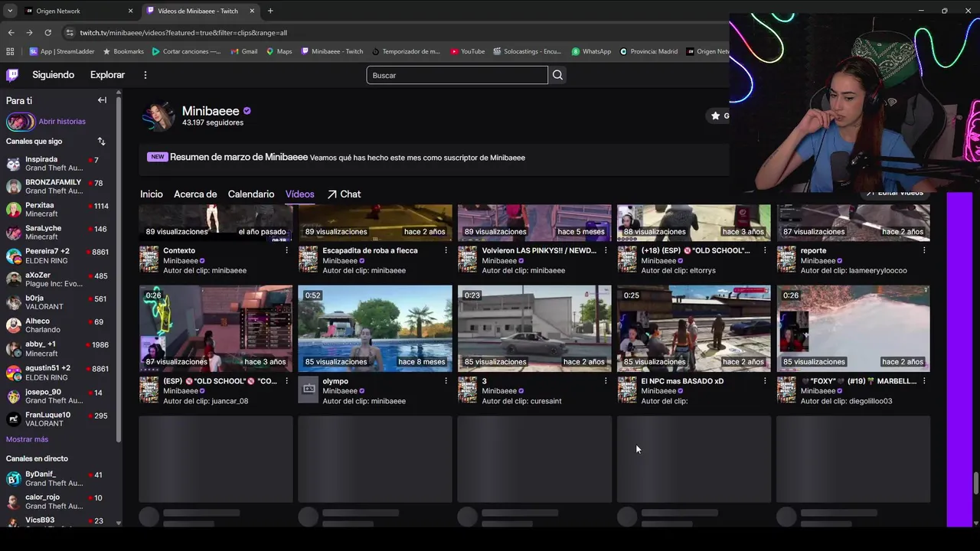Click the browser reload button
Image resolution: width=980 pixels, height=551 pixels.
click(47, 33)
